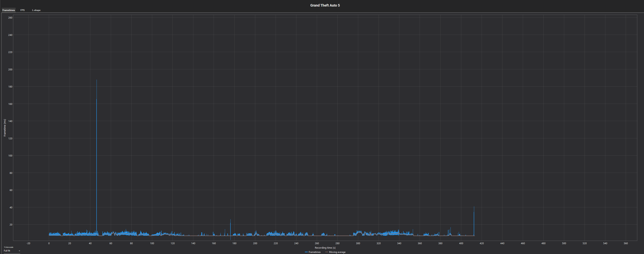Toggle the Moving average legend entry
Viewport: 644px width, 254px height.
(x=335, y=252)
